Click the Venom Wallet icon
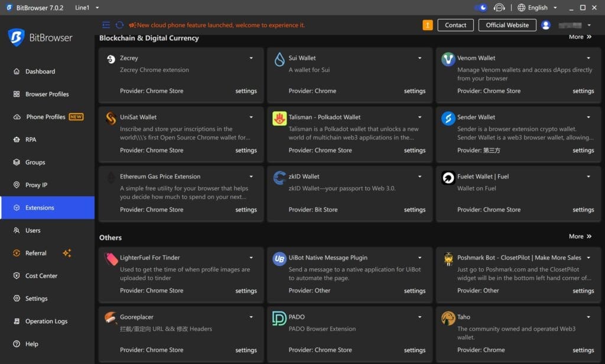The image size is (605, 364). pyautogui.click(x=448, y=60)
